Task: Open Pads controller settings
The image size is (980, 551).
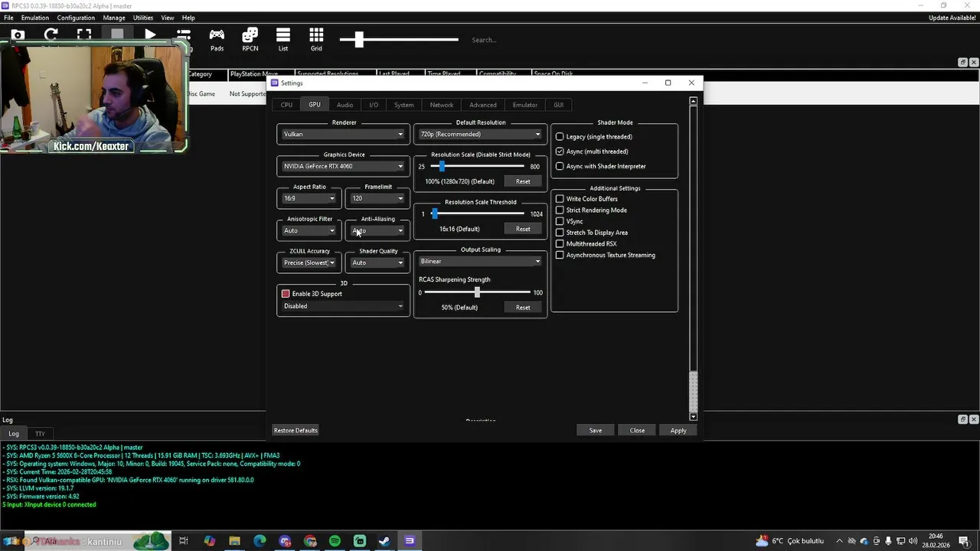Action: [x=217, y=40]
